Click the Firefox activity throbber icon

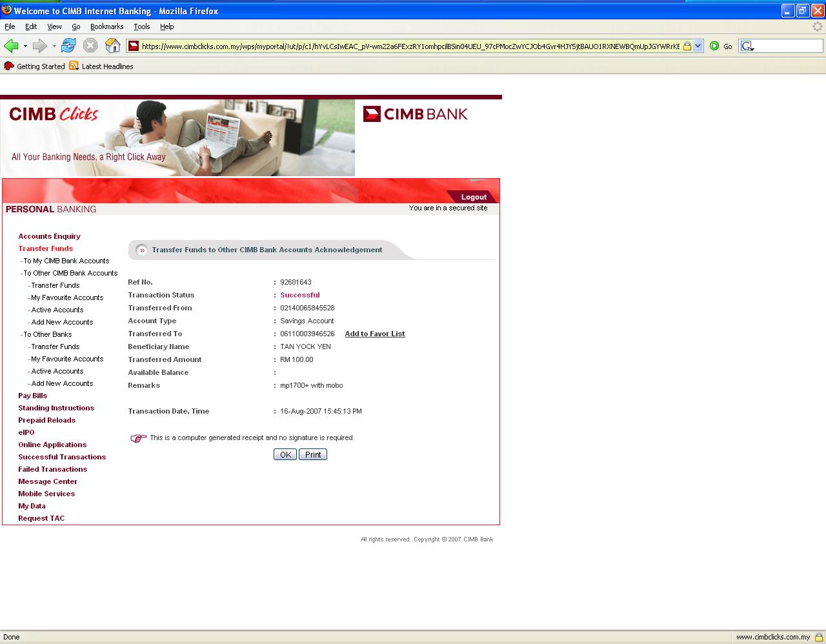coord(818,26)
